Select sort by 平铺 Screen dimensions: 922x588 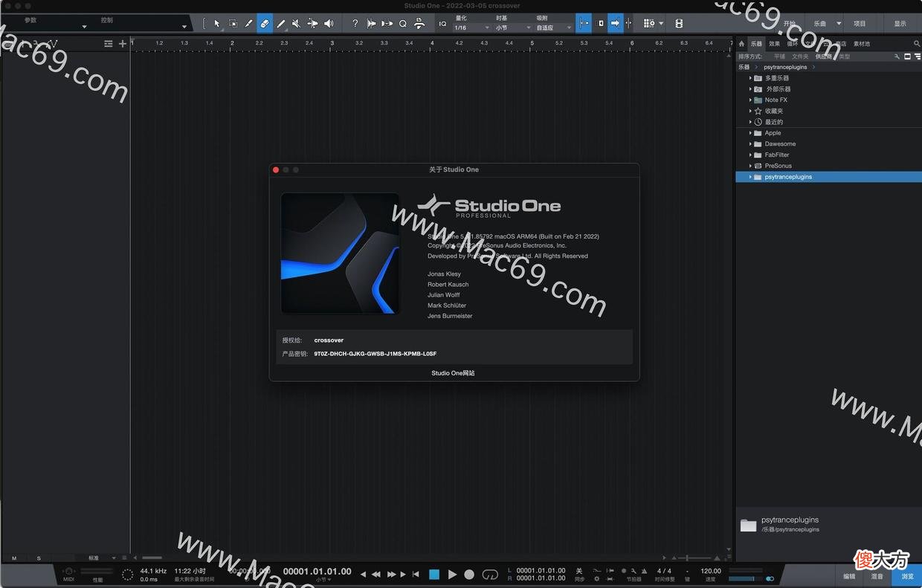click(x=779, y=56)
